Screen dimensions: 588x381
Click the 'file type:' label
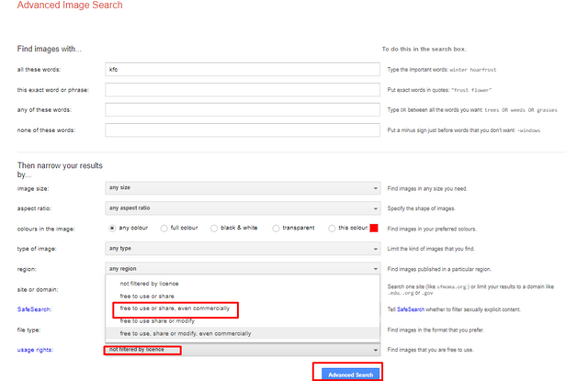[x=28, y=331]
